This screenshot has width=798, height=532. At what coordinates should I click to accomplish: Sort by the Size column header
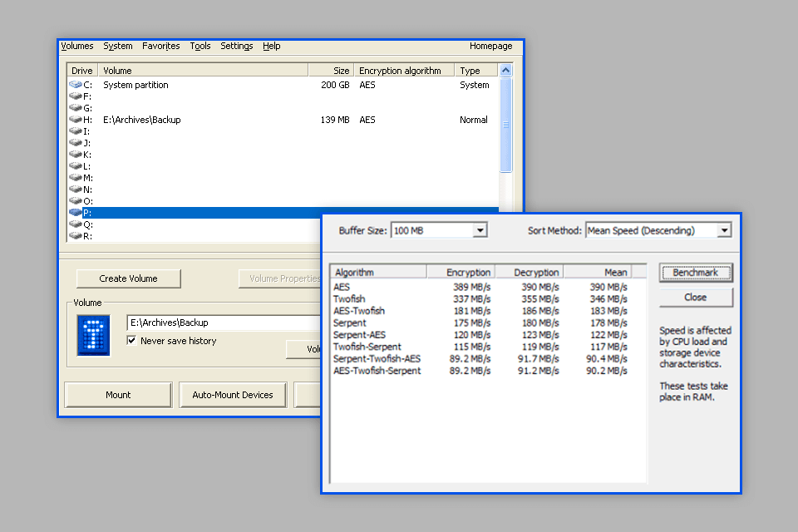click(331, 71)
